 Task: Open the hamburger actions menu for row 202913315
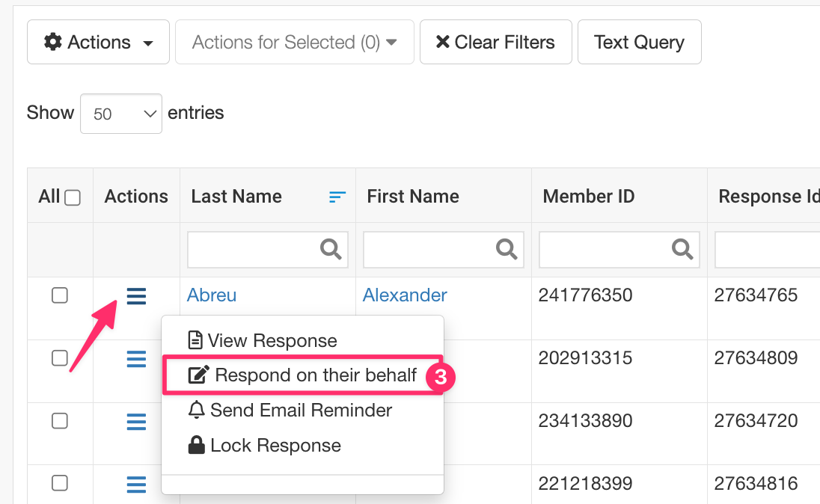(136, 359)
